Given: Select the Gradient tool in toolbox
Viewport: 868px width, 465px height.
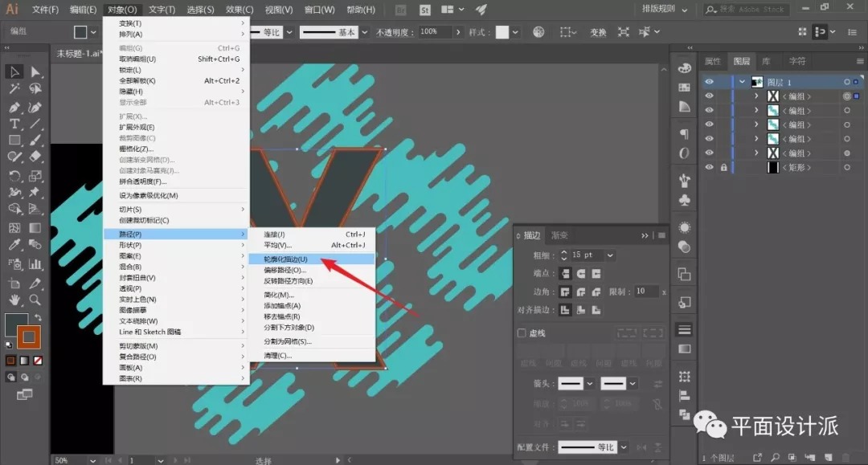Looking at the screenshot, I should pos(35,228).
